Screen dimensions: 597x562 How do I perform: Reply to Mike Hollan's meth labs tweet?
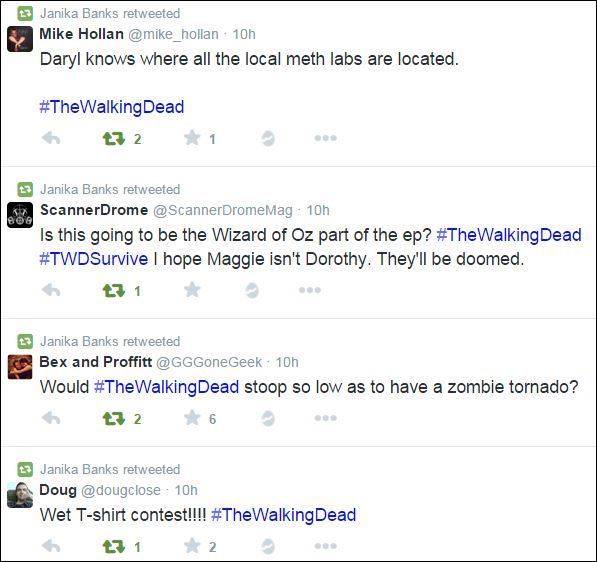point(51,138)
